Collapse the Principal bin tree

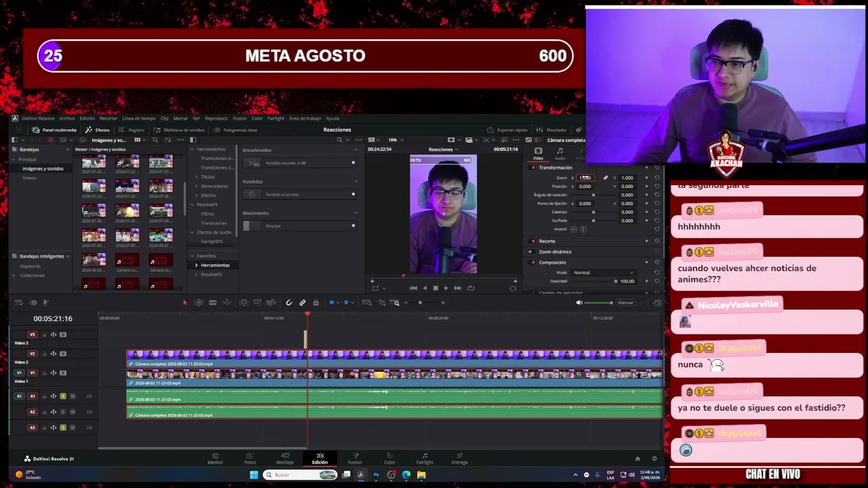click(x=13, y=159)
